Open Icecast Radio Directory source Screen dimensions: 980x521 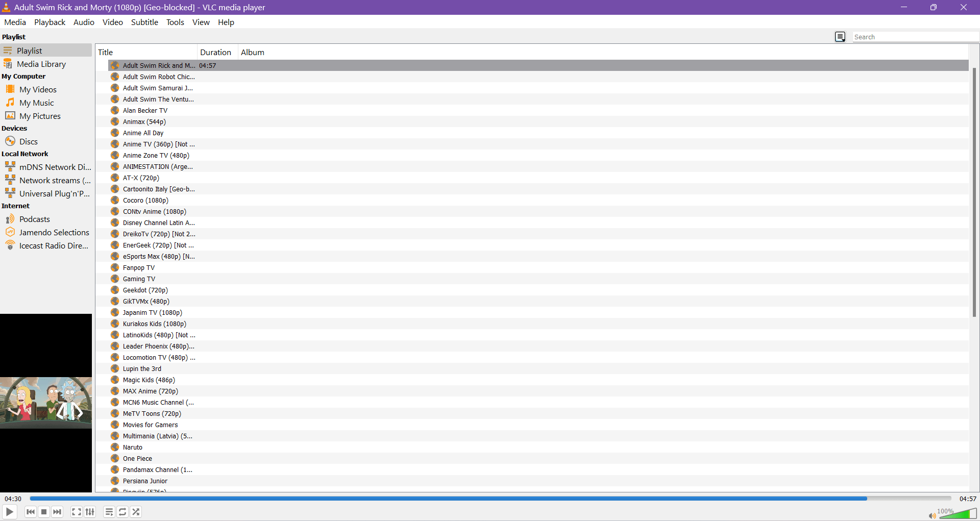(46, 245)
